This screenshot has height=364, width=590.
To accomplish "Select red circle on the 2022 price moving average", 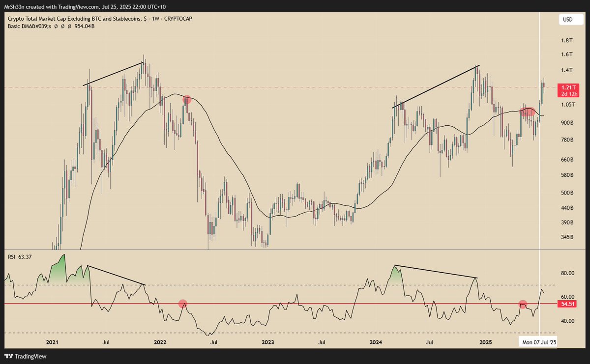I will click(186, 99).
